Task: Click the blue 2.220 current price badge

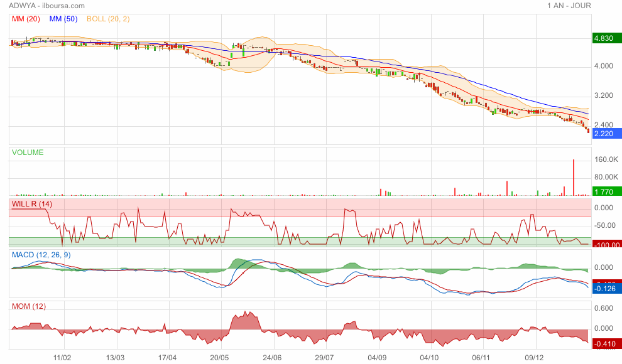Action: [606, 134]
